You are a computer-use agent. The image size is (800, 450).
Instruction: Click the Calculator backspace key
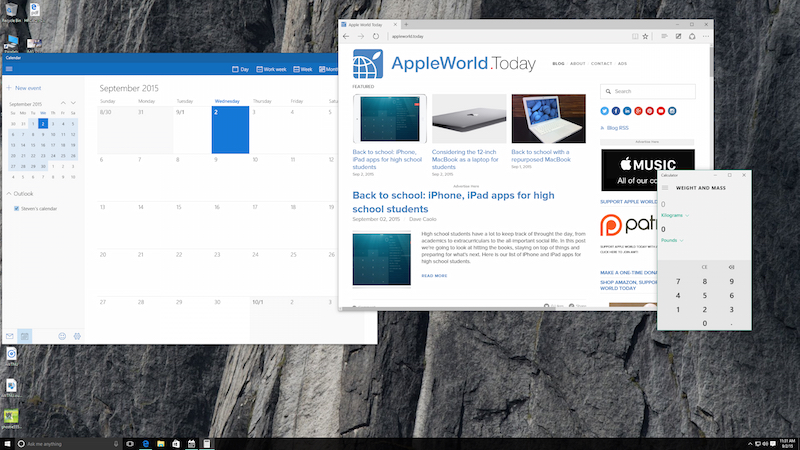732,267
